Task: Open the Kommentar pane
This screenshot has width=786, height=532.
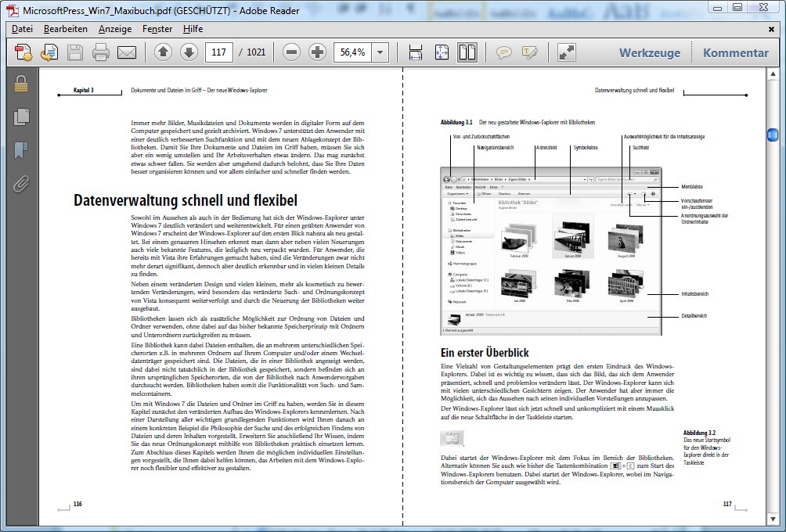Action: click(x=735, y=53)
